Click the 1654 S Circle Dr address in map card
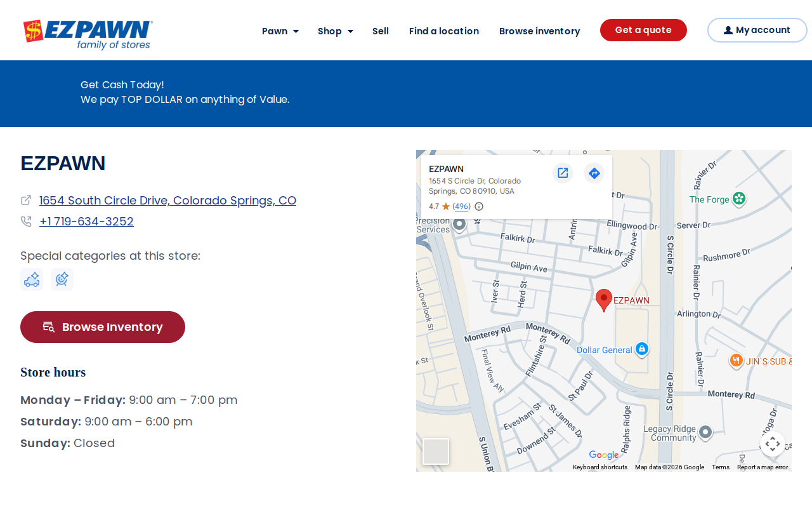812x508 pixels. [475, 186]
